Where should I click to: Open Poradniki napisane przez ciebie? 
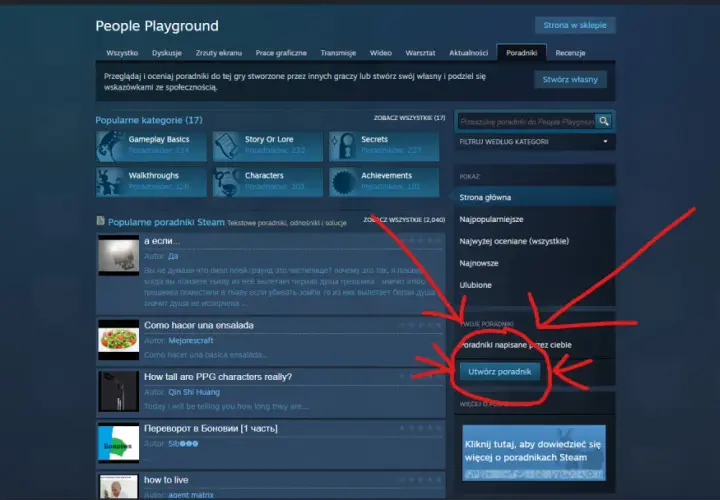click(x=516, y=345)
